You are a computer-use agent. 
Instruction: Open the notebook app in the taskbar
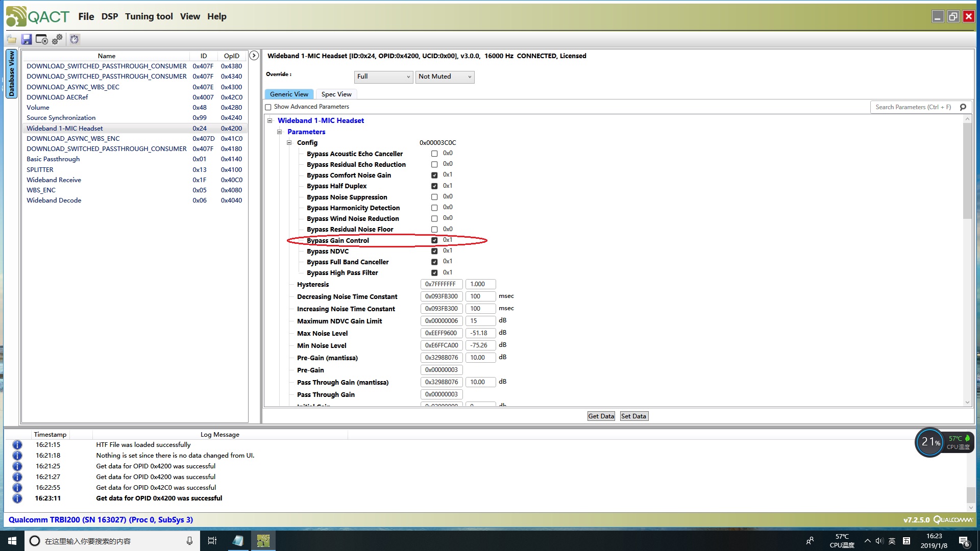click(238, 541)
